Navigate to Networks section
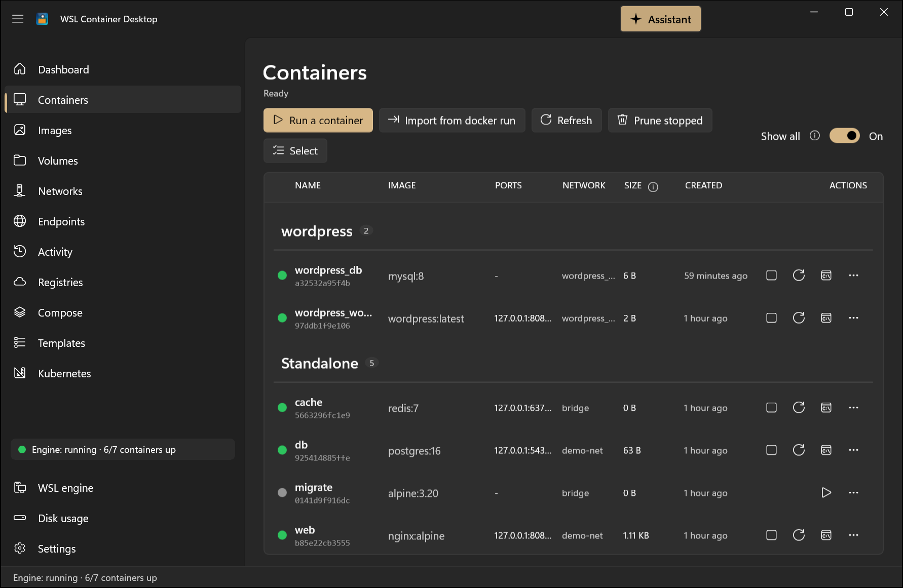 [123, 191]
